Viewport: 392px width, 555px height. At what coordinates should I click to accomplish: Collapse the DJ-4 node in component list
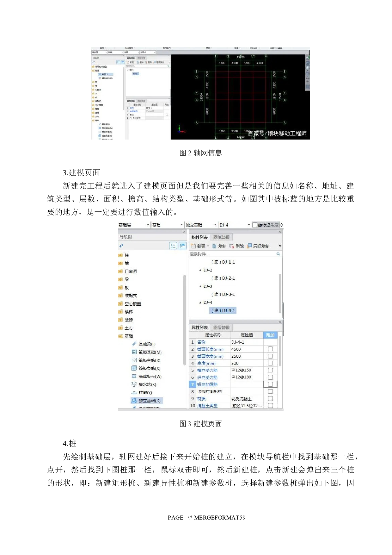200,302
